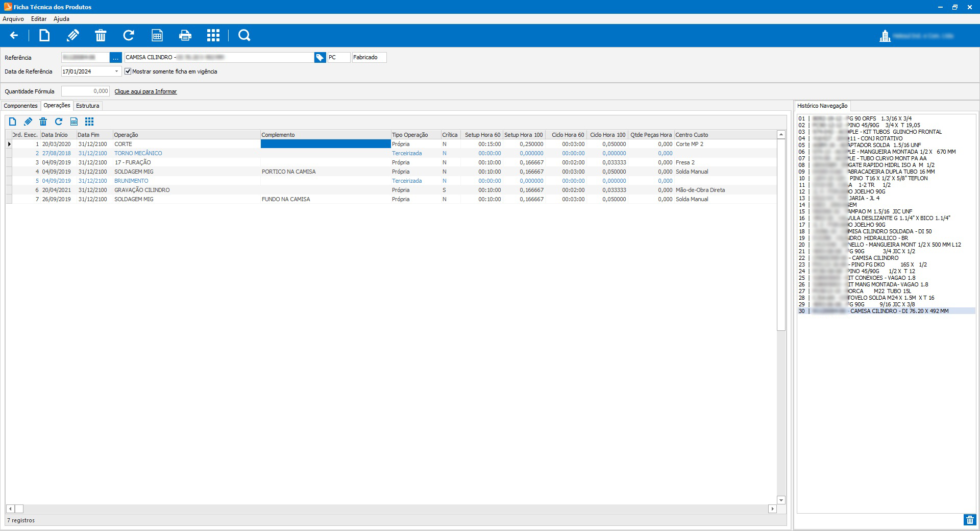
Task: Click the Quantidade Fórmula input field
Action: pyautogui.click(x=85, y=91)
